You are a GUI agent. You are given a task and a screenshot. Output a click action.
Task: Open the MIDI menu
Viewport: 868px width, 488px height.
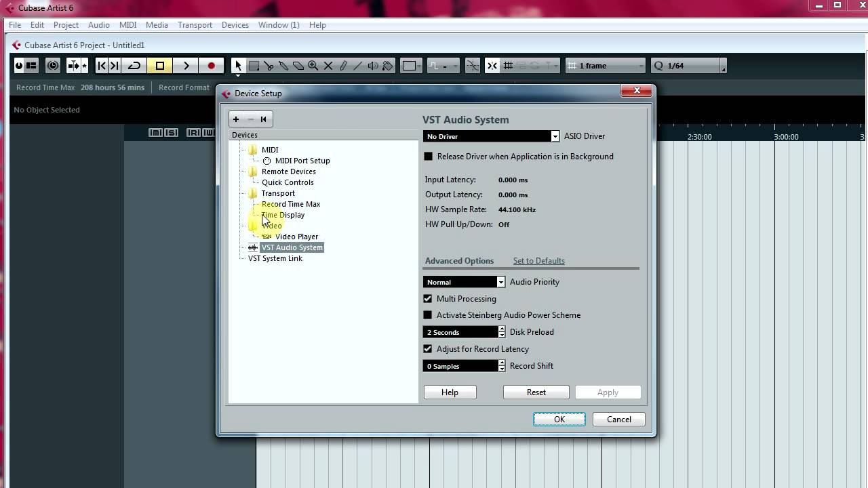(127, 25)
